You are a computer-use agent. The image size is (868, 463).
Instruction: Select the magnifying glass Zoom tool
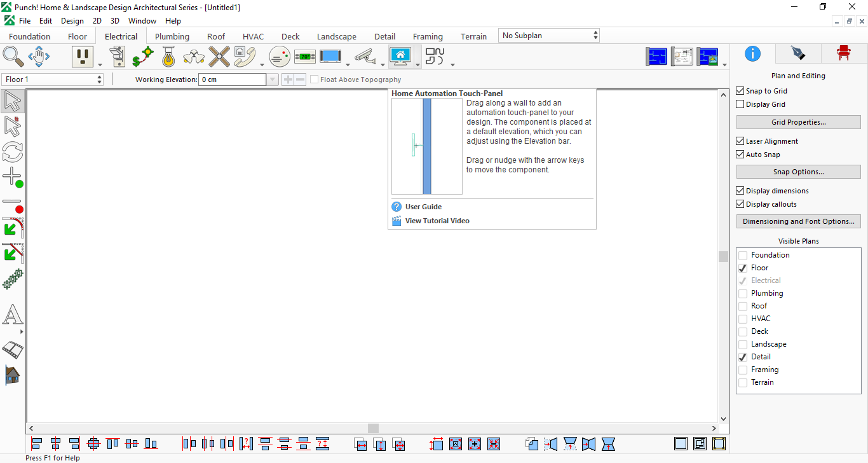point(13,57)
